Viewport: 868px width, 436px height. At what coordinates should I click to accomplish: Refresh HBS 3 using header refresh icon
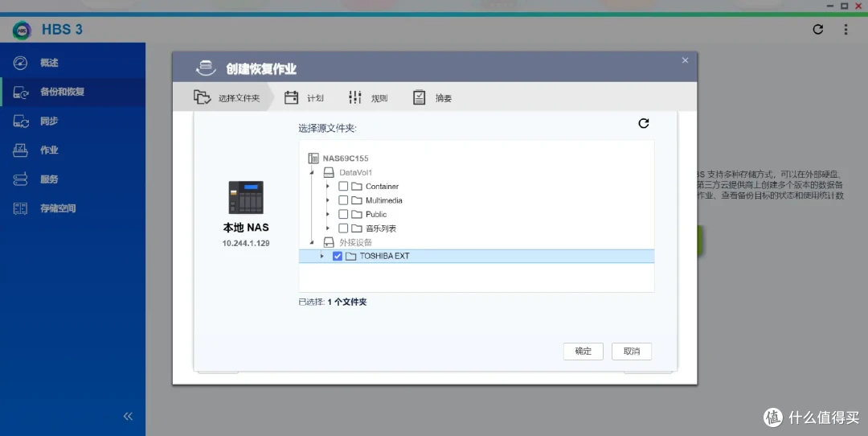coord(817,30)
